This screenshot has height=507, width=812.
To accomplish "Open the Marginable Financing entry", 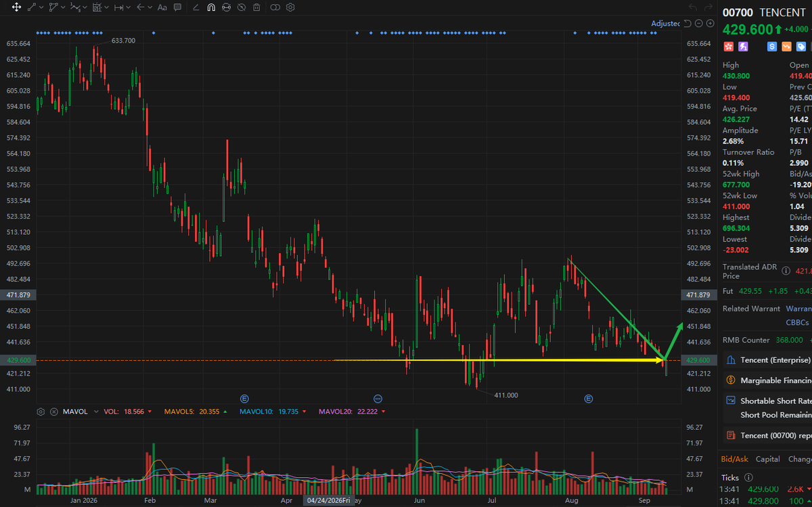I will [768, 380].
